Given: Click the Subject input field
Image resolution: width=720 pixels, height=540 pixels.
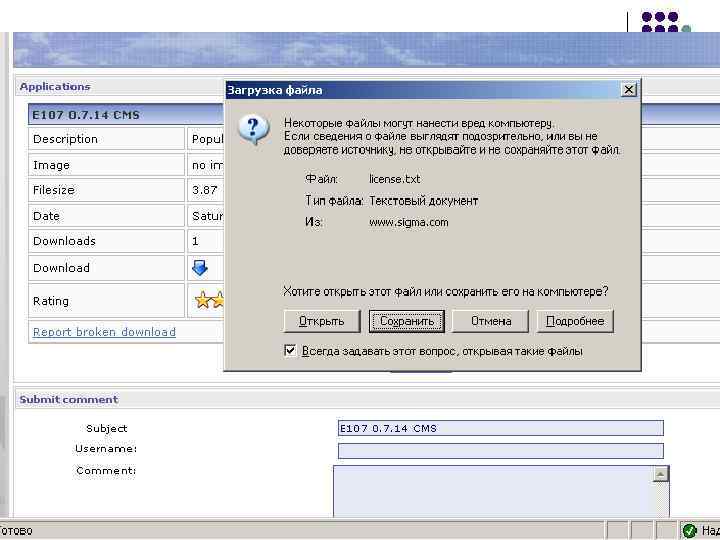Looking at the screenshot, I should [501, 428].
